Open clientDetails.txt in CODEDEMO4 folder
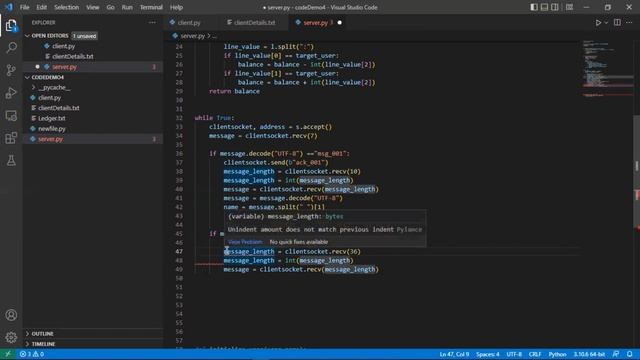Image resolution: width=640 pixels, height=360 pixels. (x=58, y=108)
